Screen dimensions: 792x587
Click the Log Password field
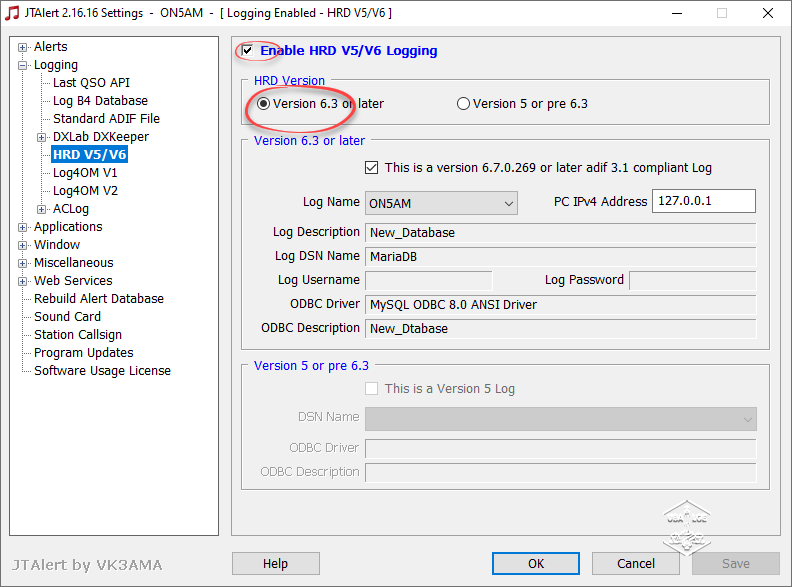[x=692, y=280]
